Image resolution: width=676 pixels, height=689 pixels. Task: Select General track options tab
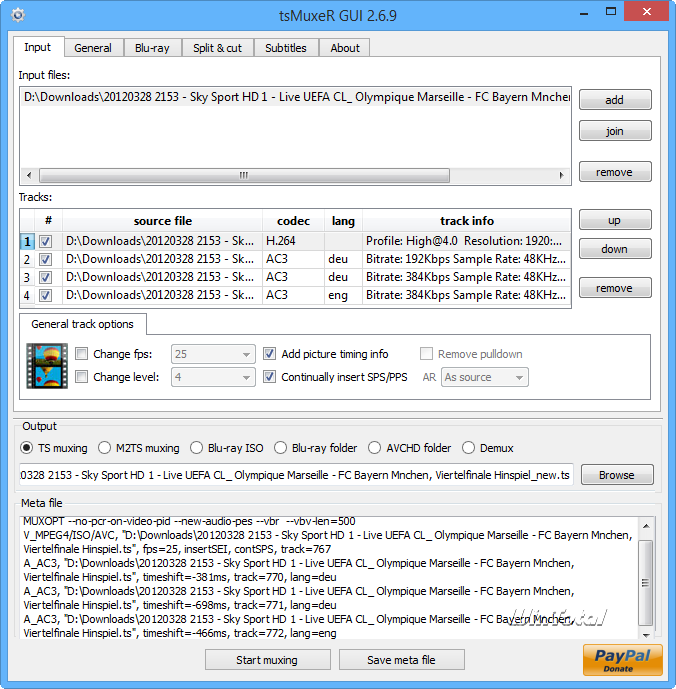click(x=83, y=324)
